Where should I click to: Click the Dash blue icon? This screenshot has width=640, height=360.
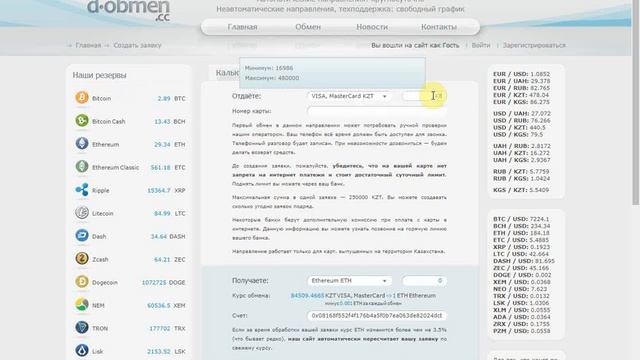coord(82,236)
